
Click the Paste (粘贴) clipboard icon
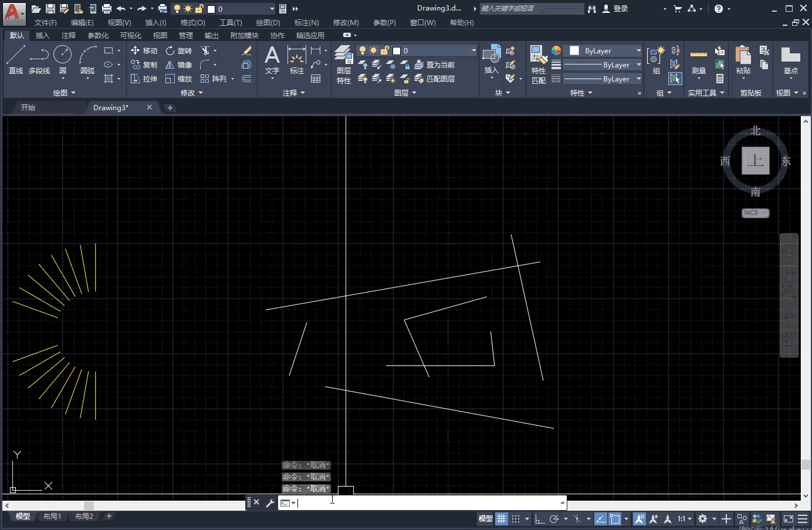[x=743, y=60]
